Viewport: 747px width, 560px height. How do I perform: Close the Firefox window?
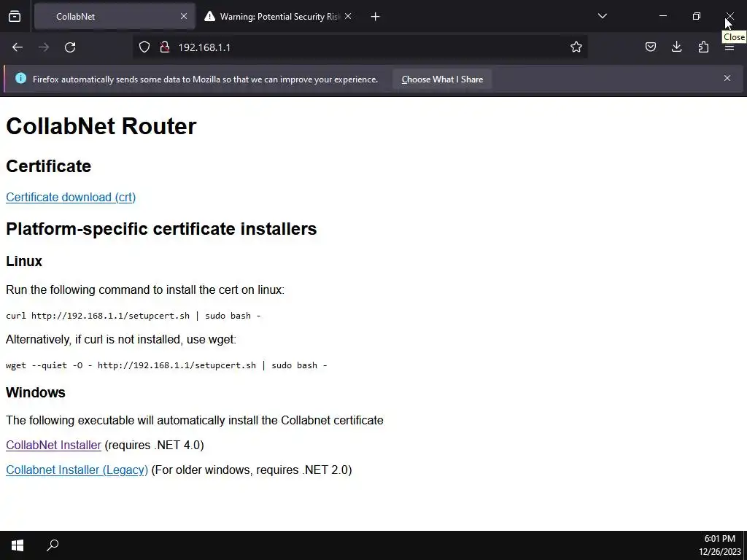point(729,16)
